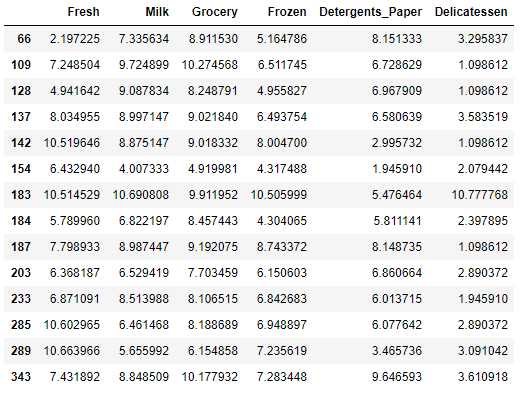Click Frozen value 7.283448
The width and height of the screenshot is (521, 396).
click(x=282, y=377)
